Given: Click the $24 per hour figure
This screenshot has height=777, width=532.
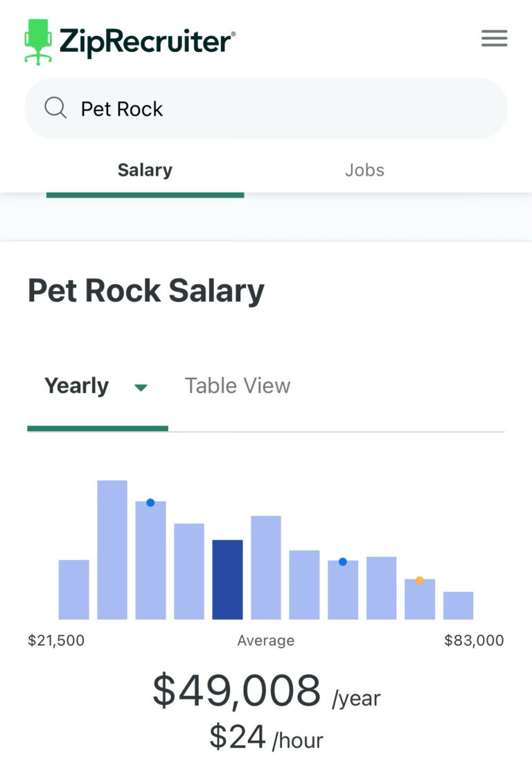Looking at the screenshot, I should 238,737.
